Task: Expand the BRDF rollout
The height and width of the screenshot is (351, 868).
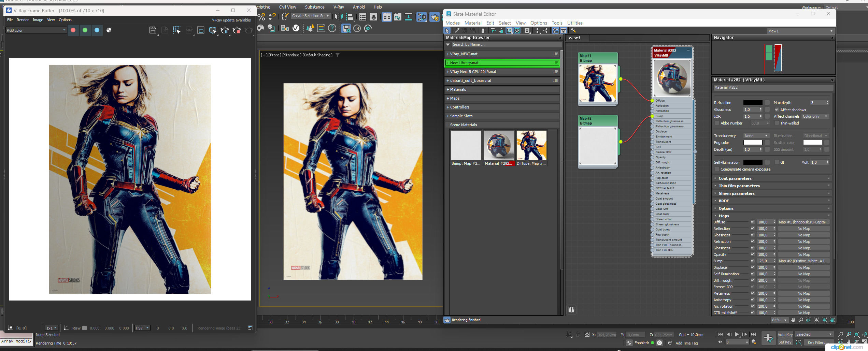Action: point(772,201)
